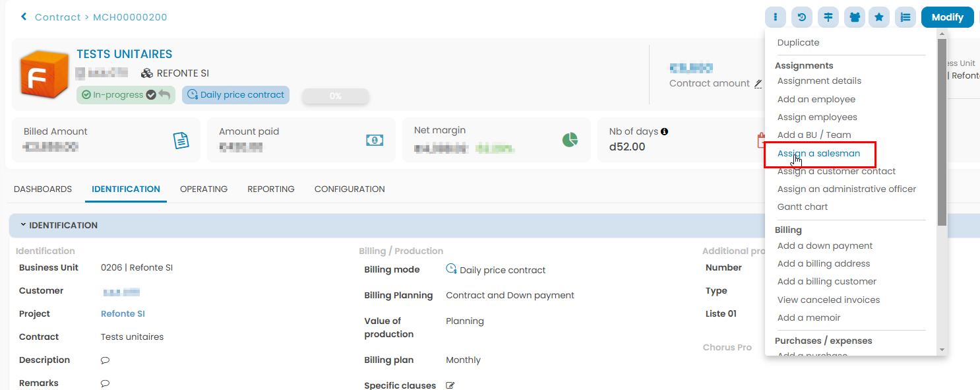The width and height of the screenshot is (980, 390).
Task: Click the team members icon in toolbar
Action: pos(854,18)
